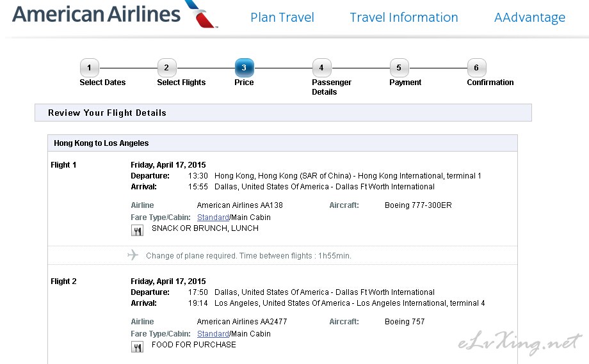Click the highlighted step 3 Price circle

[x=244, y=68]
